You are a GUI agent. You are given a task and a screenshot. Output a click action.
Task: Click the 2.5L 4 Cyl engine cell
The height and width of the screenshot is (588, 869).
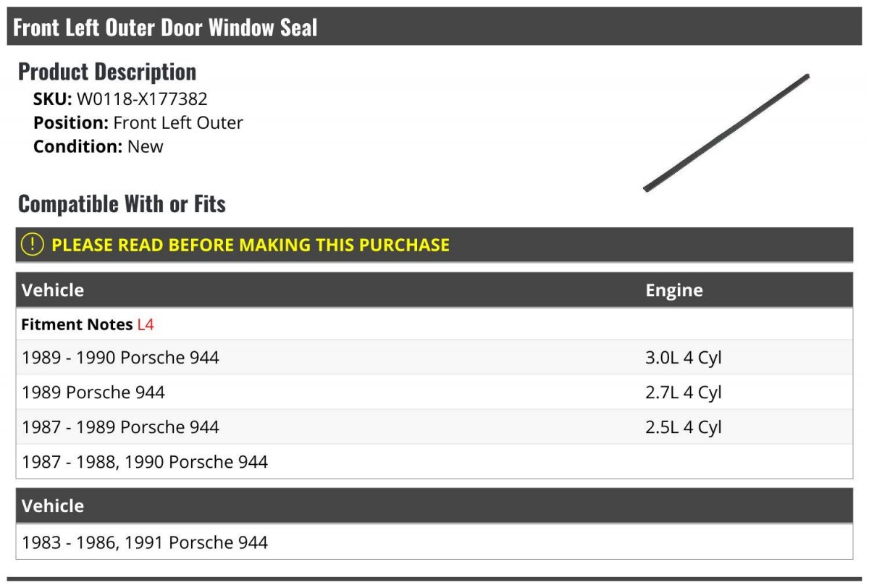(684, 427)
